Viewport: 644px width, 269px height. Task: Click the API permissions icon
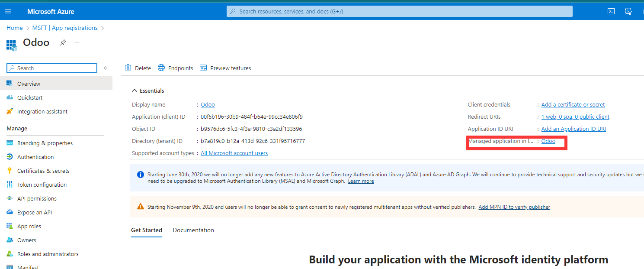pyautogui.click(x=10, y=198)
